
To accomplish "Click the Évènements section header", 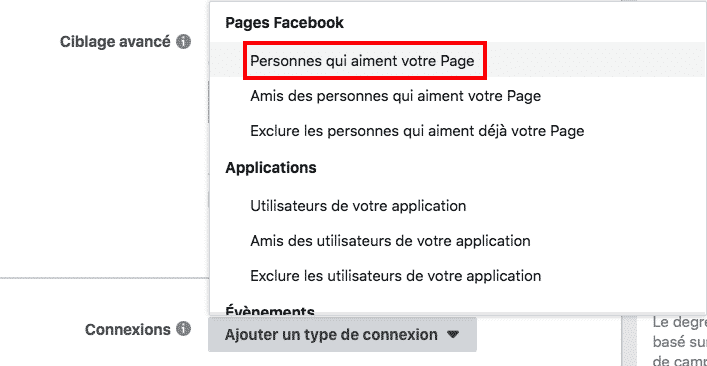I will 270,311.
